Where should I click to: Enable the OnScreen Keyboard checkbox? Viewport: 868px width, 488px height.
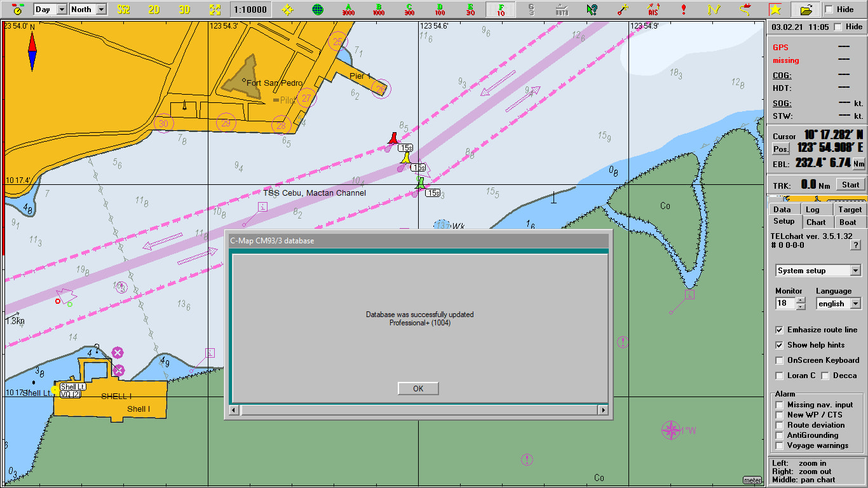tap(779, 360)
